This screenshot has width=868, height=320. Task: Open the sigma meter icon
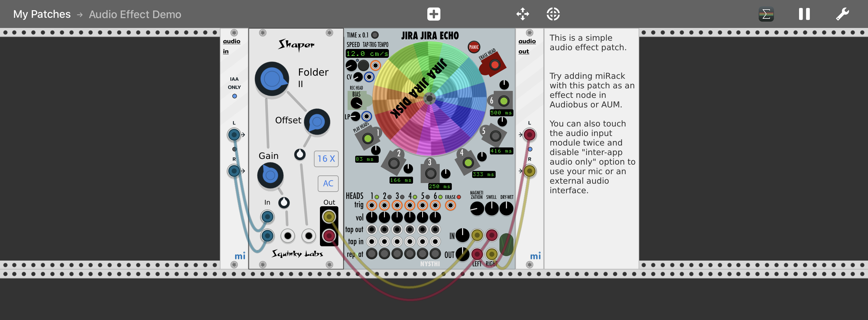766,14
